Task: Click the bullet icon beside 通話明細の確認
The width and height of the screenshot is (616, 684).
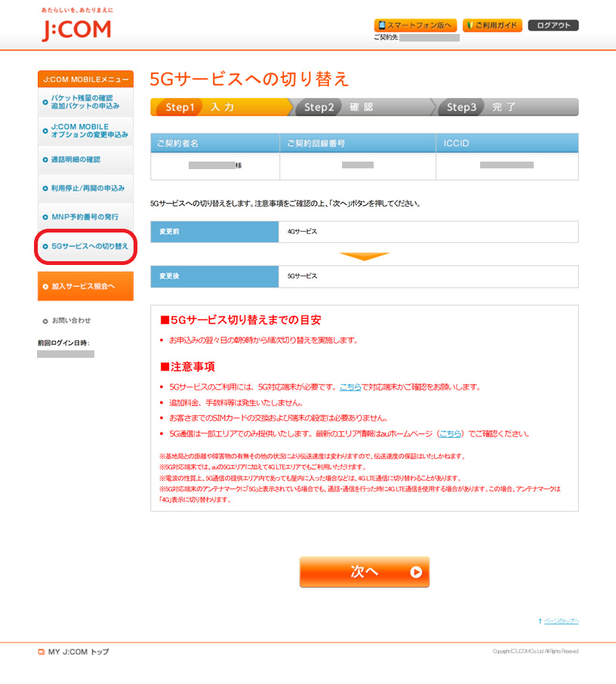Action: tap(45, 159)
